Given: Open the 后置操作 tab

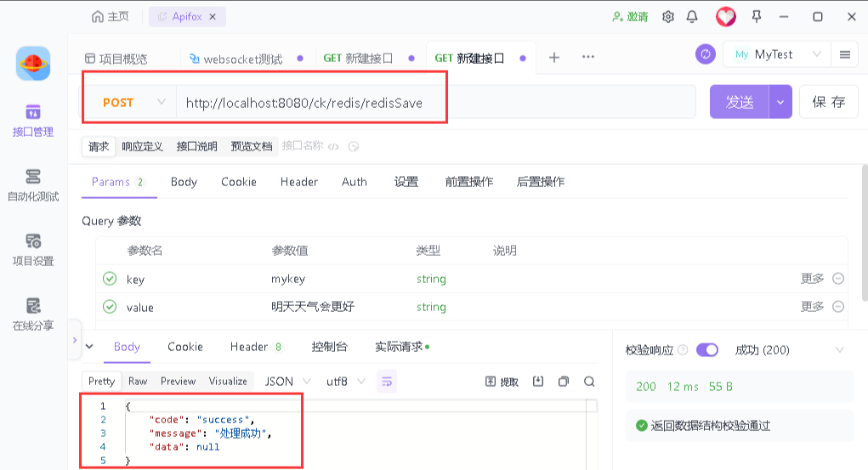Looking at the screenshot, I should point(541,182).
